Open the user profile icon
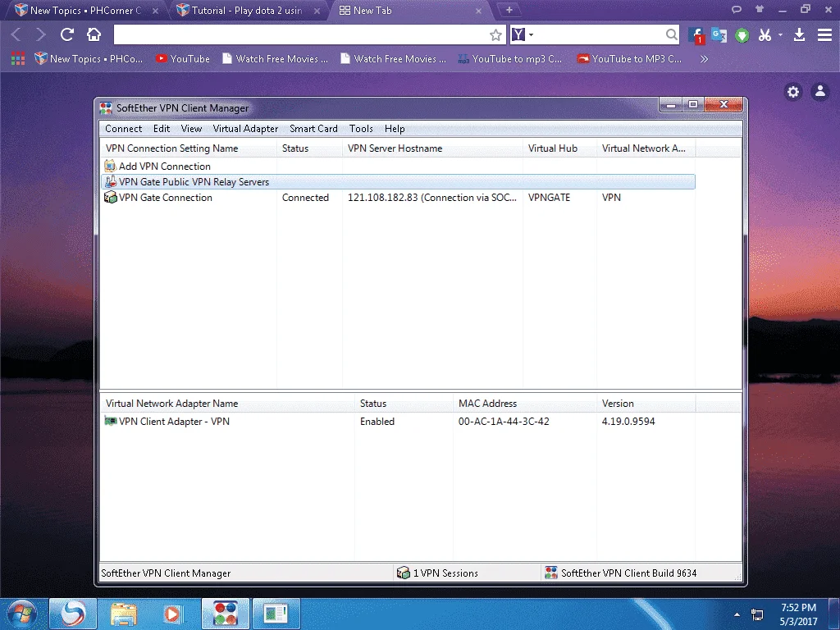Screen dimensions: 840x630 click(x=820, y=92)
